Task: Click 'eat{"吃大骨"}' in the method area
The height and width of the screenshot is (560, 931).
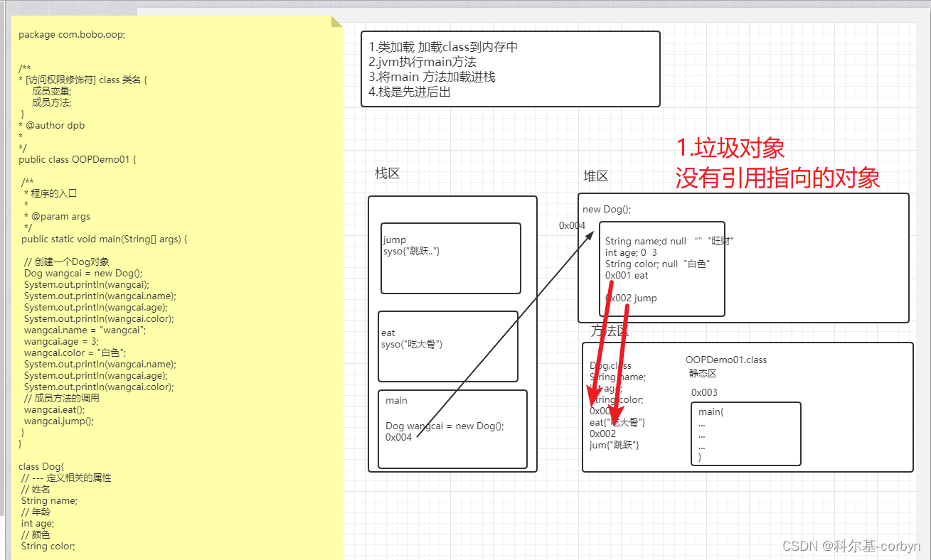Action: pyautogui.click(x=617, y=422)
